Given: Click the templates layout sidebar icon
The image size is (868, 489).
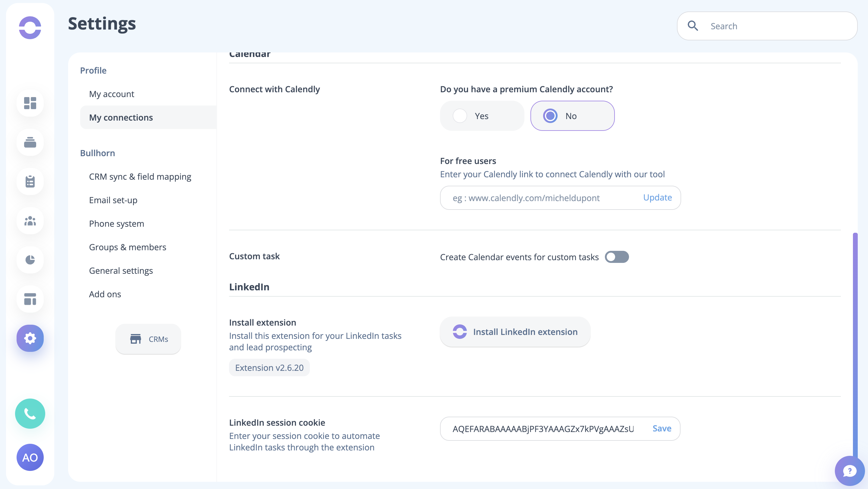Looking at the screenshot, I should (x=30, y=299).
